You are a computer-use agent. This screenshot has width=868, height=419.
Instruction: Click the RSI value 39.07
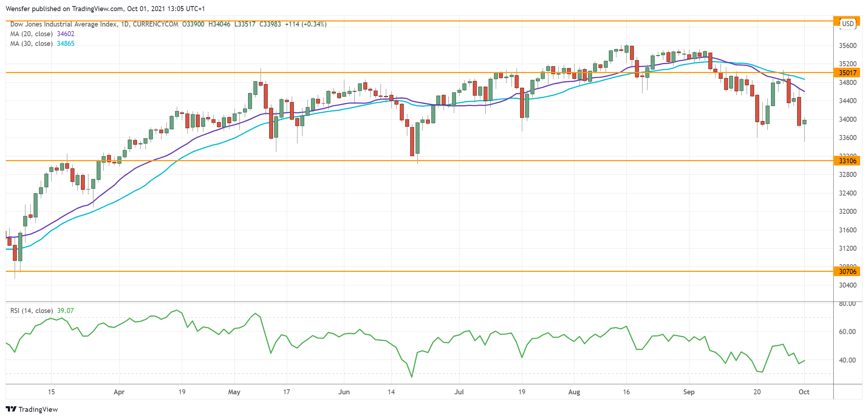(x=66, y=310)
